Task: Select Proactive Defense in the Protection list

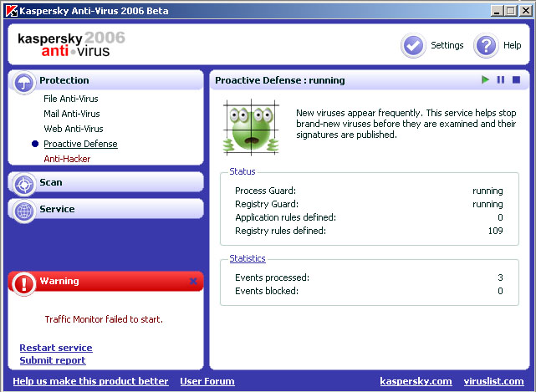Action: tap(80, 144)
